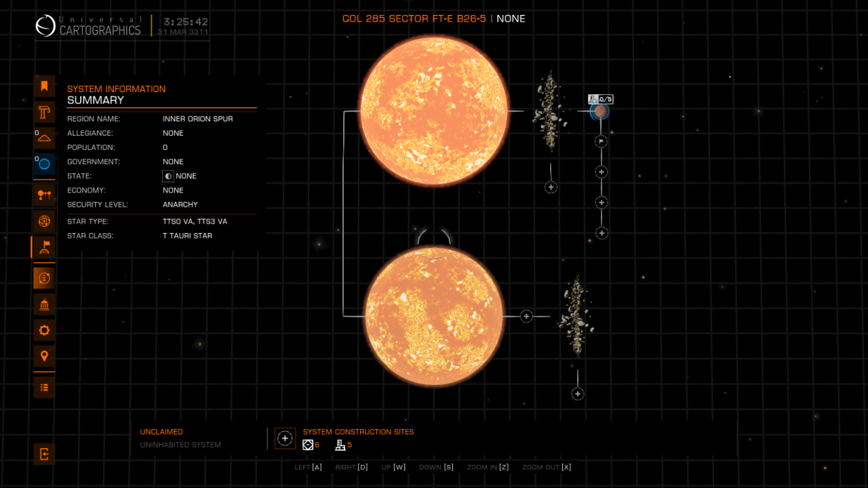The image size is (868, 488).
Task: Click the system name COL 285 SECTOR FT-E B26-5
Action: coord(414,18)
